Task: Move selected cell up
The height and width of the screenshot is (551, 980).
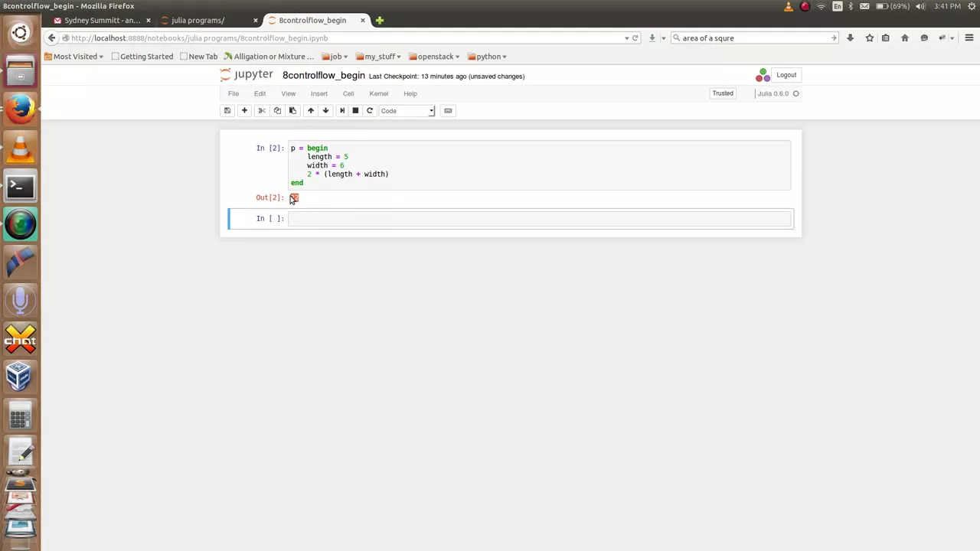Action: (311, 111)
